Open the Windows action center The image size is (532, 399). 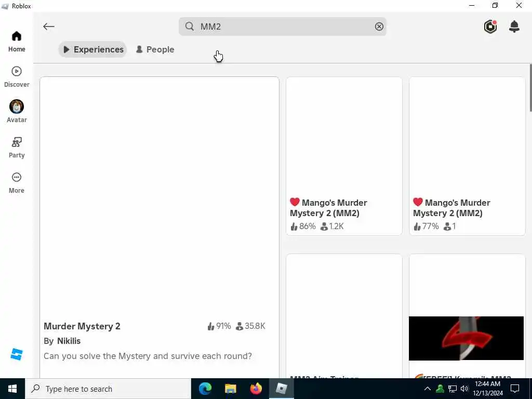pos(515,389)
